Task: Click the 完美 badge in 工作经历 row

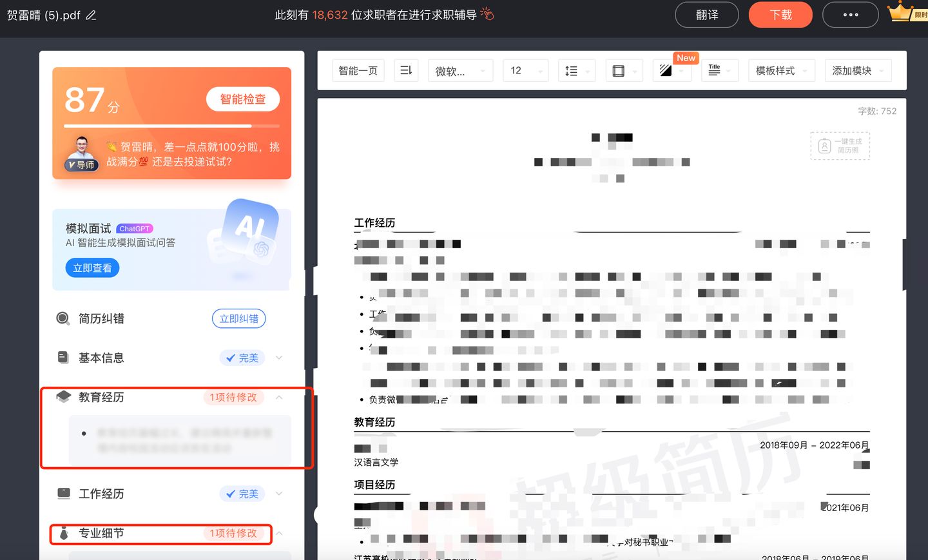Action: click(x=242, y=494)
